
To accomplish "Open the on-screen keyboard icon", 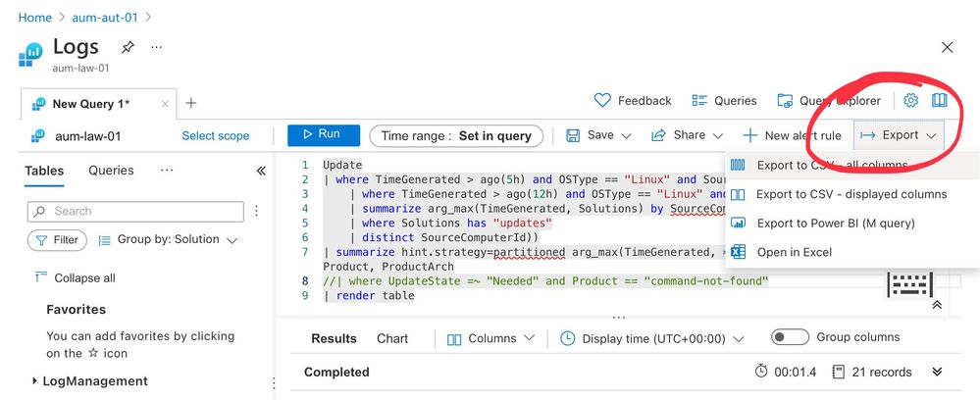I will [910, 285].
